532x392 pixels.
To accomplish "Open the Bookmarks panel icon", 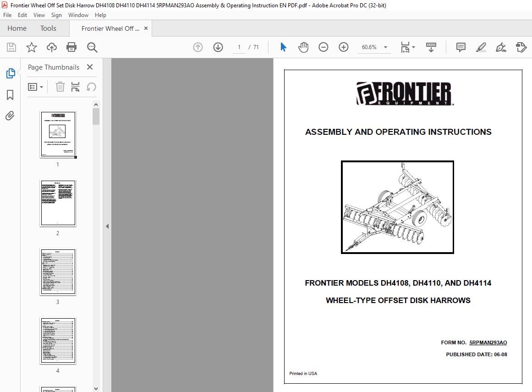I will 10,95.
